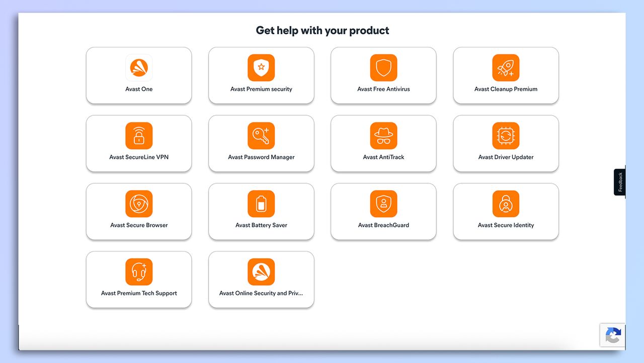This screenshot has width=644, height=363.
Task: Click the BreachGuard shield person icon
Action: [x=383, y=203]
